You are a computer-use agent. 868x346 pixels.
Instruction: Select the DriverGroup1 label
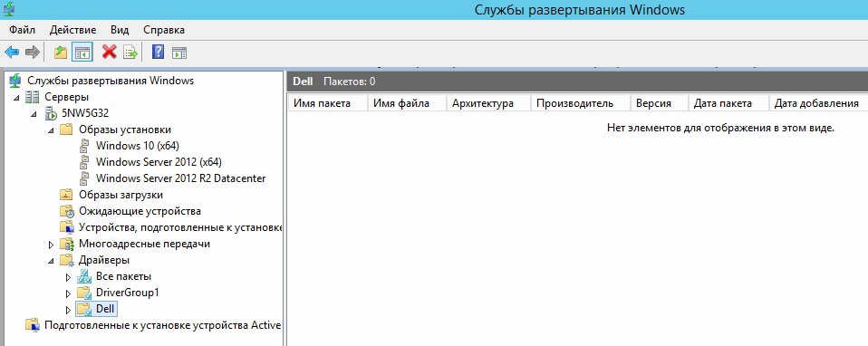tap(128, 293)
